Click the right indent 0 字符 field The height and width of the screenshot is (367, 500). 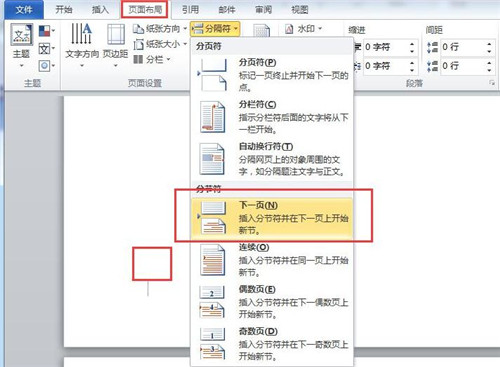385,66
